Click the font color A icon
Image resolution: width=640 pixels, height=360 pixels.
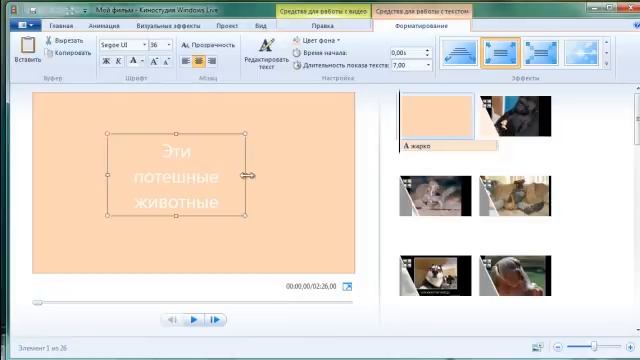(133, 61)
